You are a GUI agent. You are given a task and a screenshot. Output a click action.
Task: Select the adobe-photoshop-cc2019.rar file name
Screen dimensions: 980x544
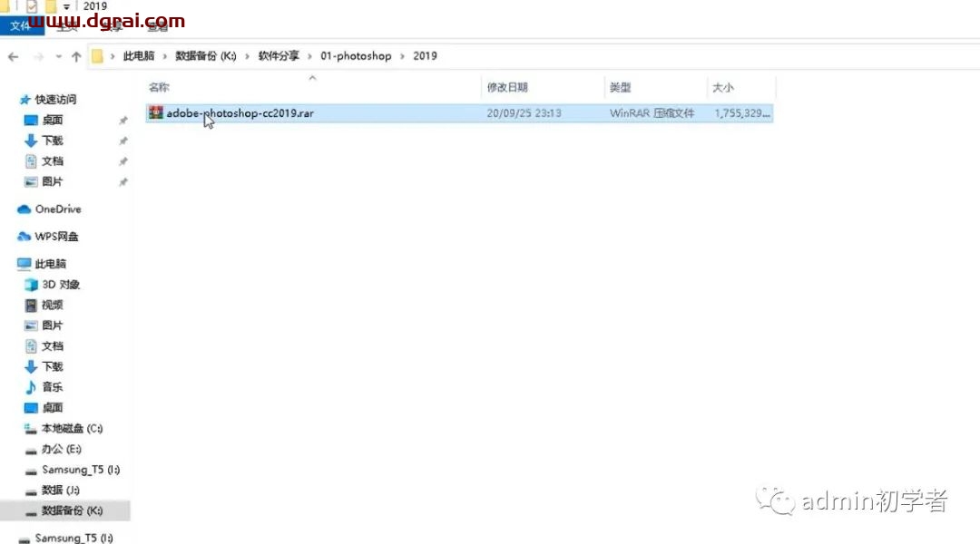pyautogui.click(x=240, y=113)
